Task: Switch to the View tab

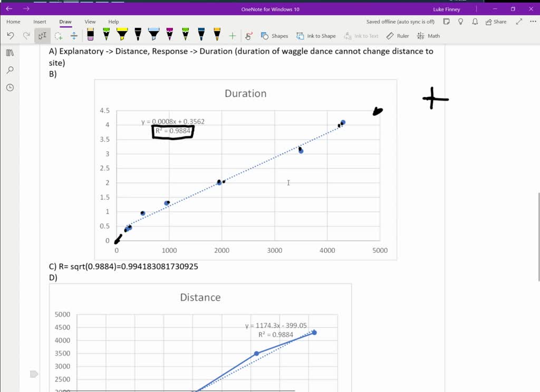Action: (90, 22)
